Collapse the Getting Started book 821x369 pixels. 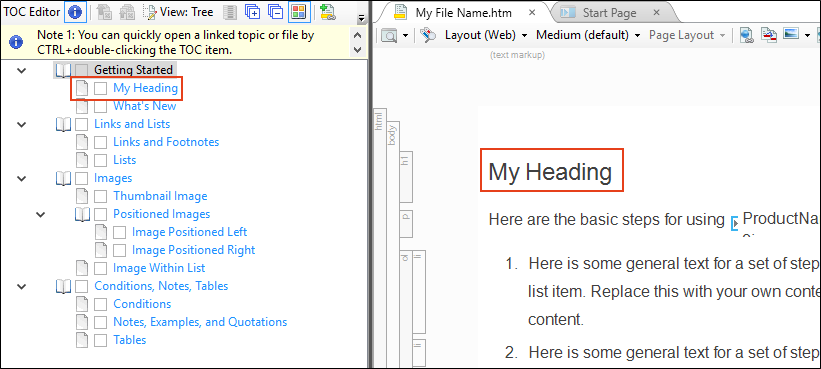pos(21,70)
